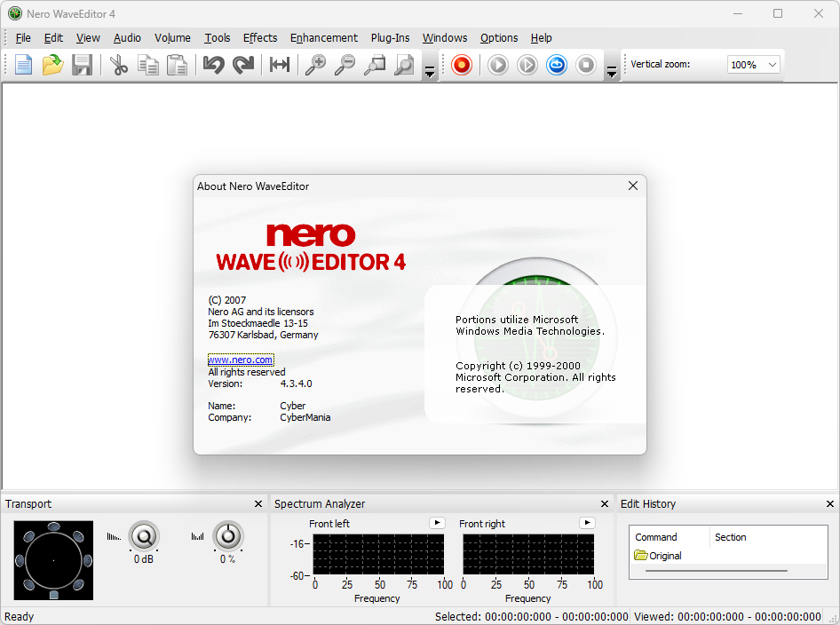Click the Redo arrow icon

(243, 65)
